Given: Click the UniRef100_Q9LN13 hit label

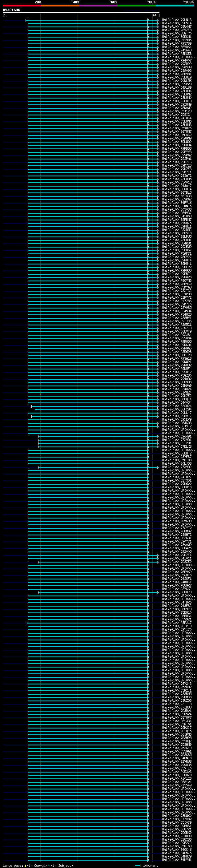Looking at the screenshot, I should 176,20.
